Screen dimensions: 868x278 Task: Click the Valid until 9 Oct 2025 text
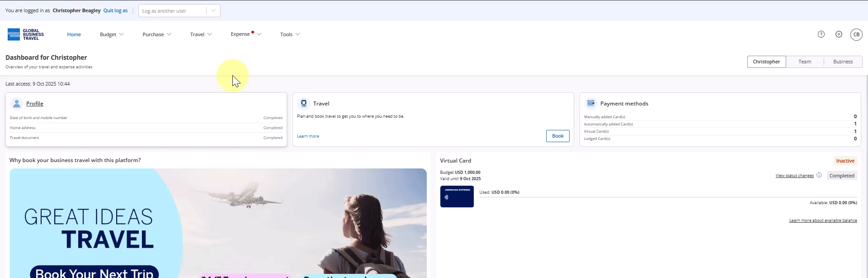pos(460,179)
